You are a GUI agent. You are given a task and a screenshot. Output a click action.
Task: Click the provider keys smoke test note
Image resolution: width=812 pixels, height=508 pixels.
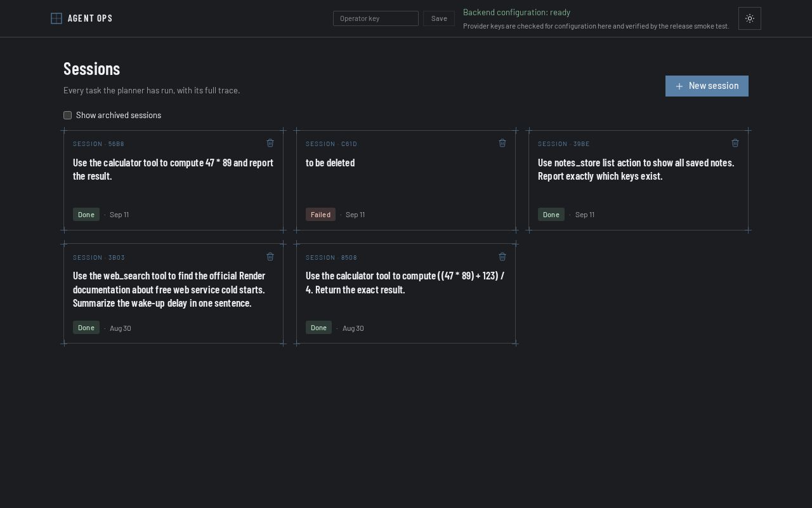coord(596,26)
